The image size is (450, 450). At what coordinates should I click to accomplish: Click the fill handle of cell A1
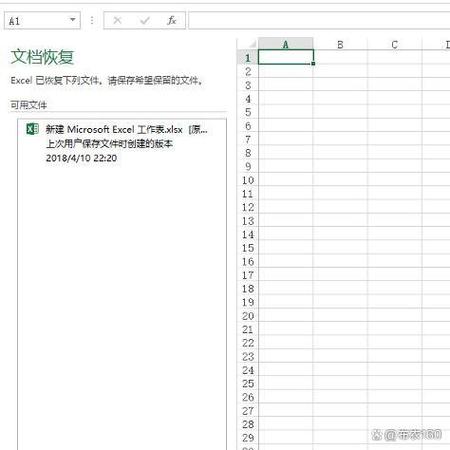point(313,63)
